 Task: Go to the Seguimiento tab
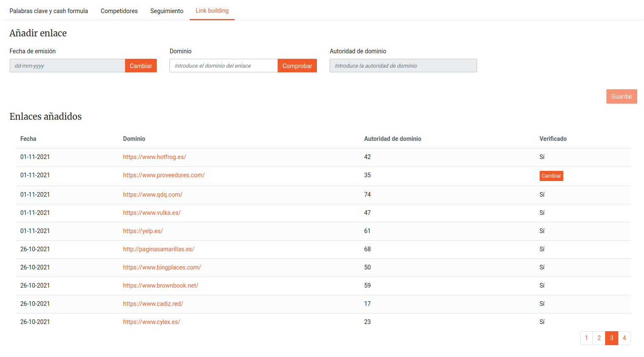point(166,11)
